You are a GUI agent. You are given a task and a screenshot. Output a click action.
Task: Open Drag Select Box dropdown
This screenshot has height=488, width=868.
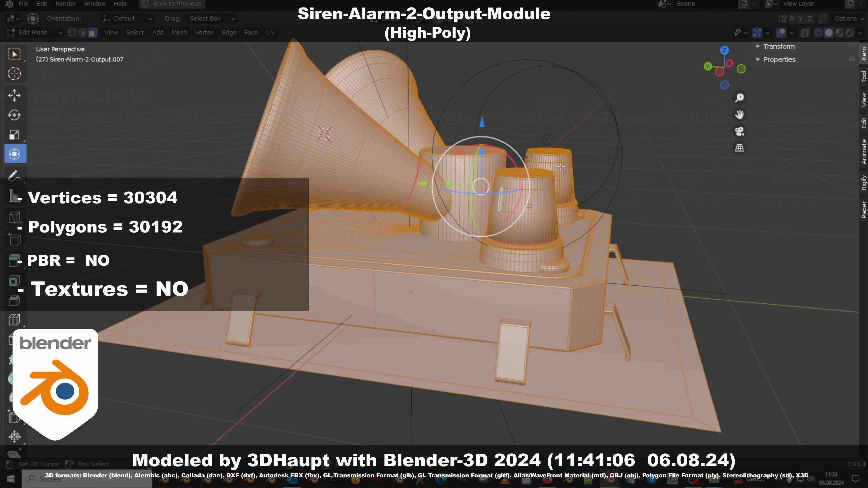click(211, 19)
